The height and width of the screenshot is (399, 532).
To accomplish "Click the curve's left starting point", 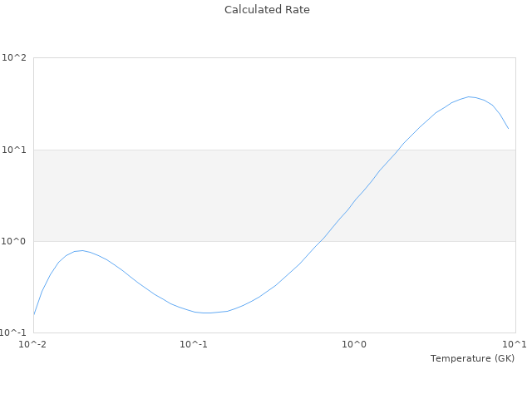I will (x=34, y=314).
